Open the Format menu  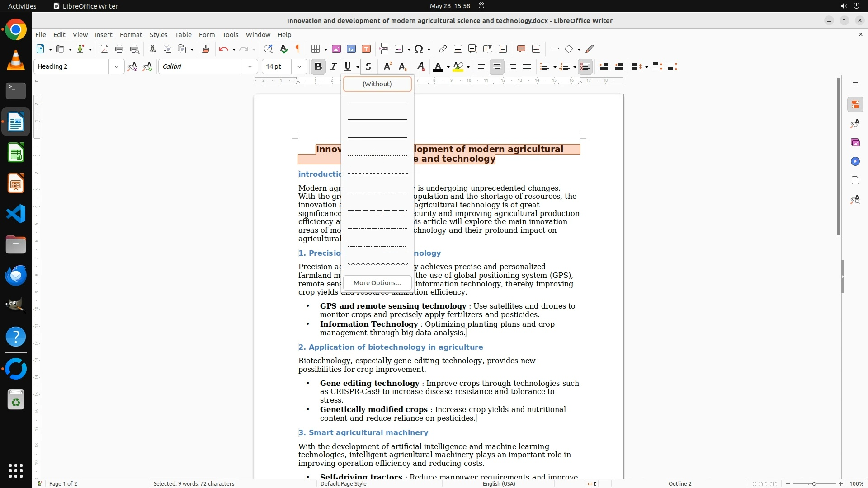click(x=131, y=34)
